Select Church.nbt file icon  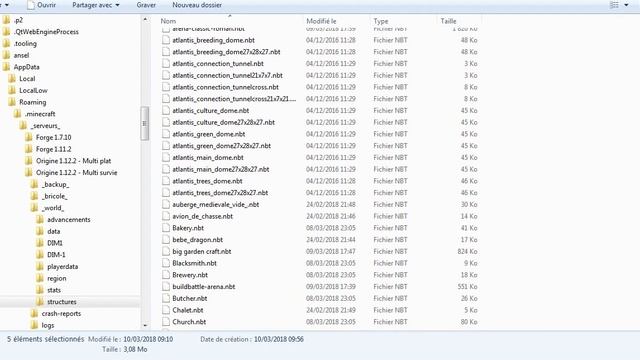click(165, 322)
